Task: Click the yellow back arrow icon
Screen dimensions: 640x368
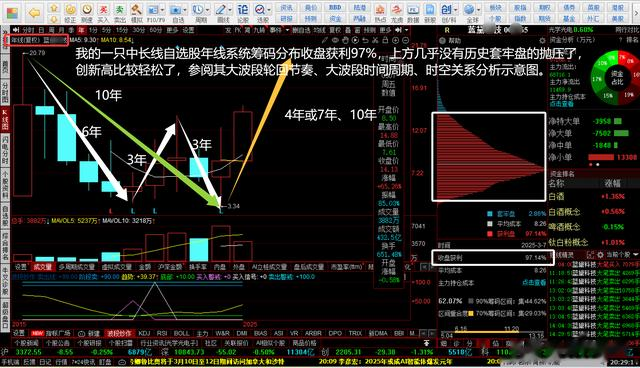Action: (35, 13)
